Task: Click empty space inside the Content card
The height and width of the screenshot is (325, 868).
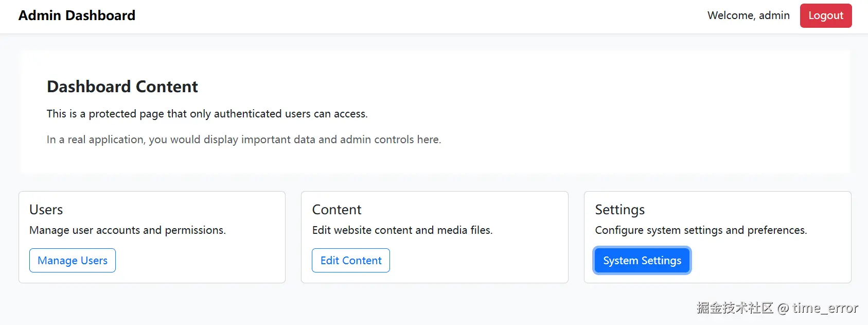Action: tap(484, 260)
